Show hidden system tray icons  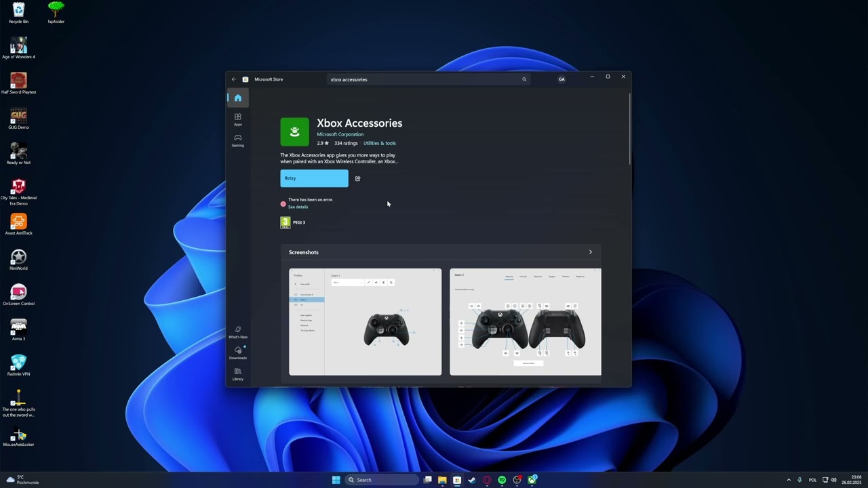click(788, 480)
